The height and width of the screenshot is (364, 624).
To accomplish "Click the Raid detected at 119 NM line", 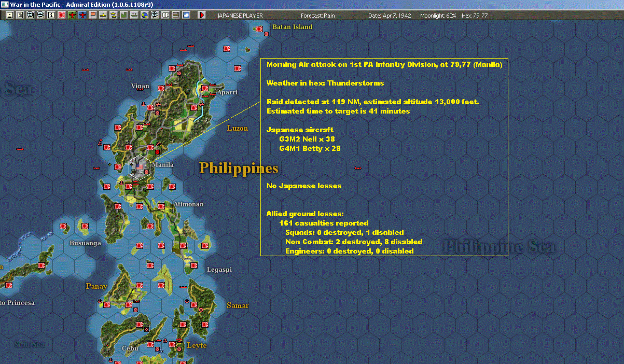I will [x=372, y=102].
